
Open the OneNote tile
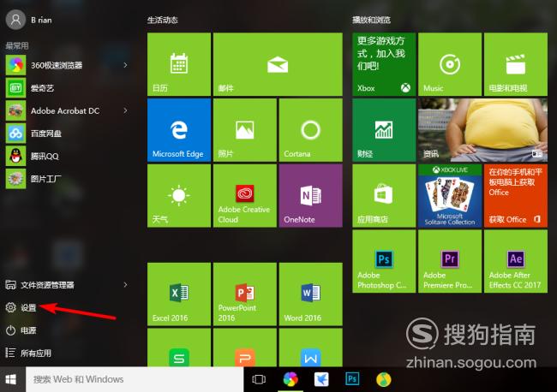311,195
